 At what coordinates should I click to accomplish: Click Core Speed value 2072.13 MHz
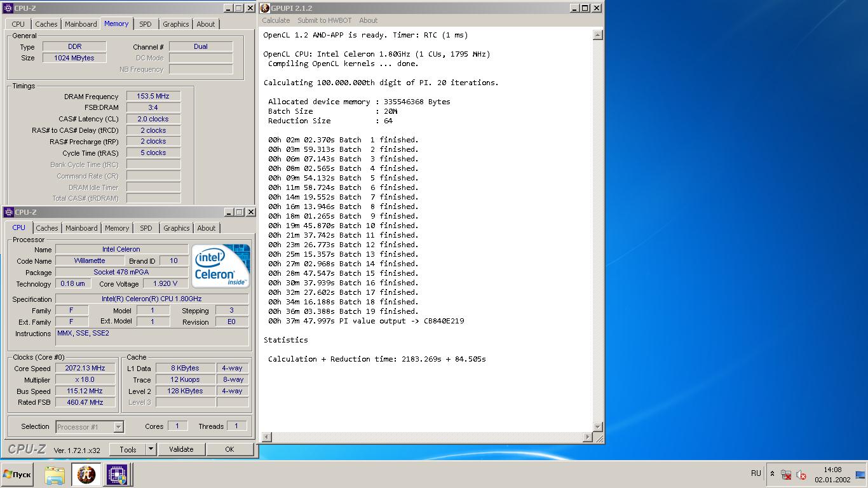pos(85,368)
